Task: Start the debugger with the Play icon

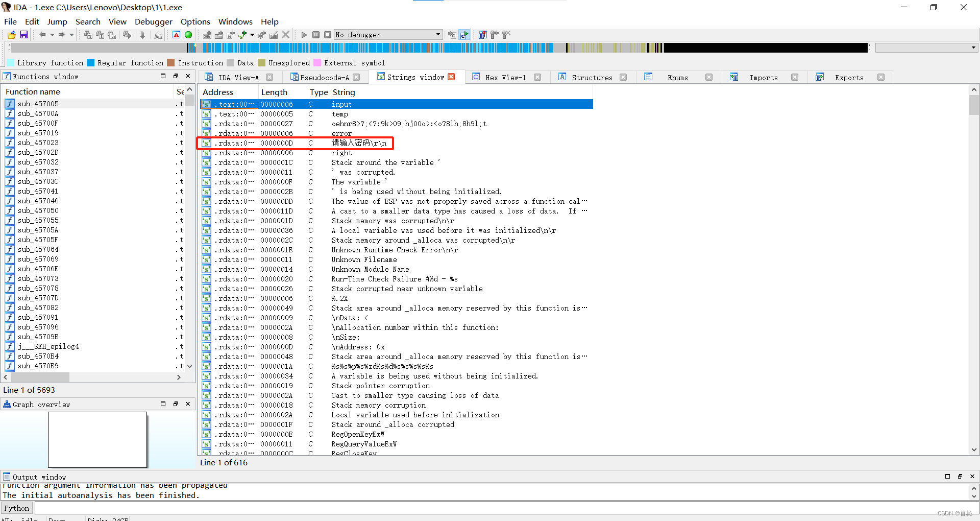Action: (x=304, y=34)
